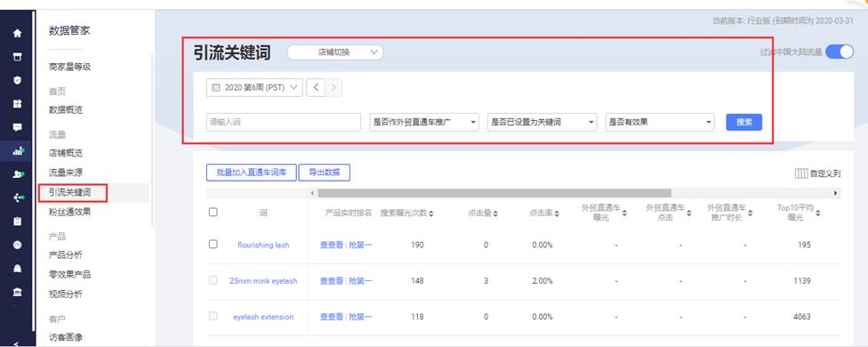Open the 2020 第6周 (PST) week dropdown
This screenshot has height=347, width=868.
254,87
